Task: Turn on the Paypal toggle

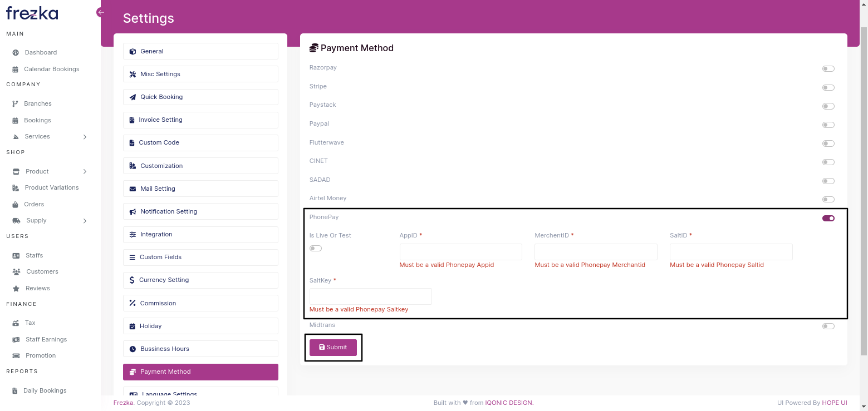Action: pyautogui.click(x=828, y=125)
